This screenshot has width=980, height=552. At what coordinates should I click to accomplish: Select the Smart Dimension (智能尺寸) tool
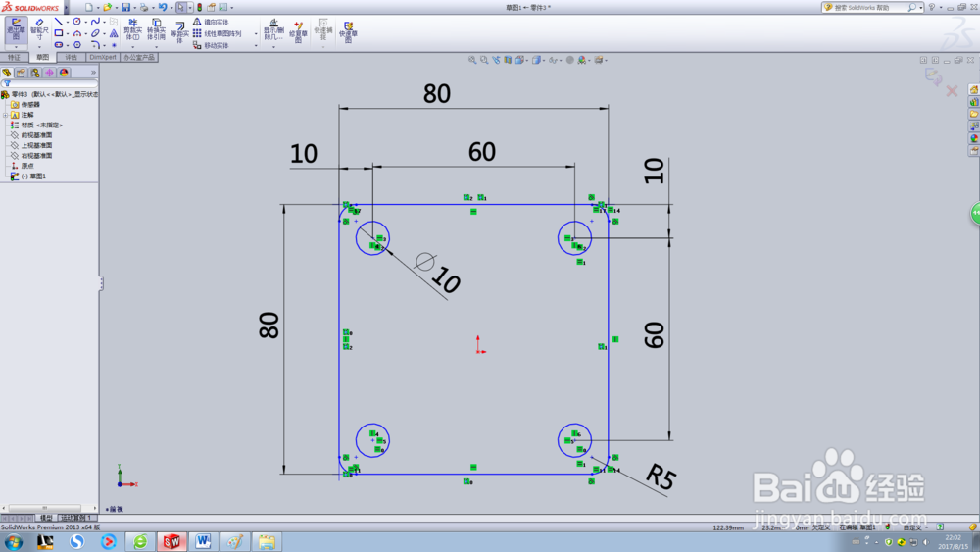tap(39, 30)
